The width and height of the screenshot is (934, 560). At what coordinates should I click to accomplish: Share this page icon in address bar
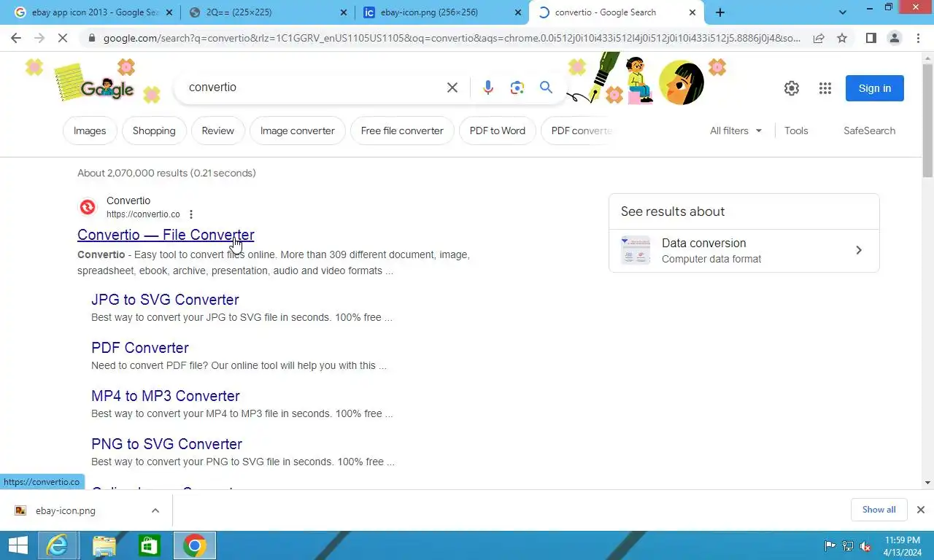[819, 38]
